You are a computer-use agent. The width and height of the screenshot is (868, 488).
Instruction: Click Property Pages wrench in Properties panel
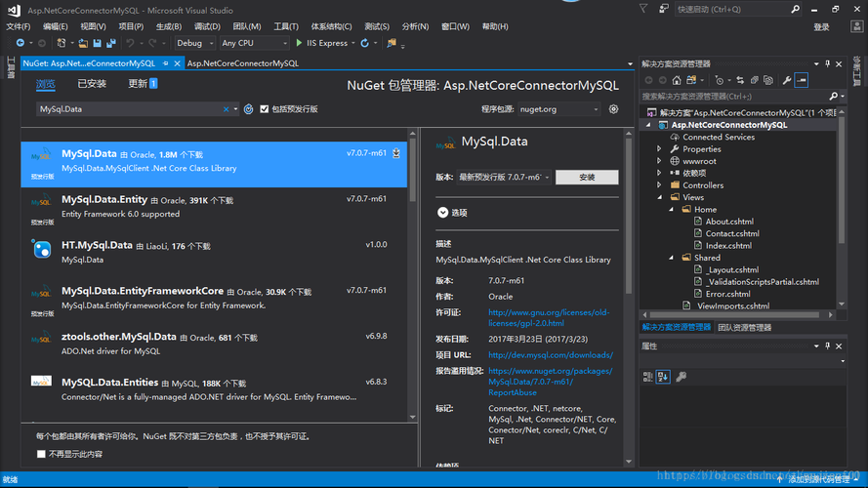pos(682,377)
